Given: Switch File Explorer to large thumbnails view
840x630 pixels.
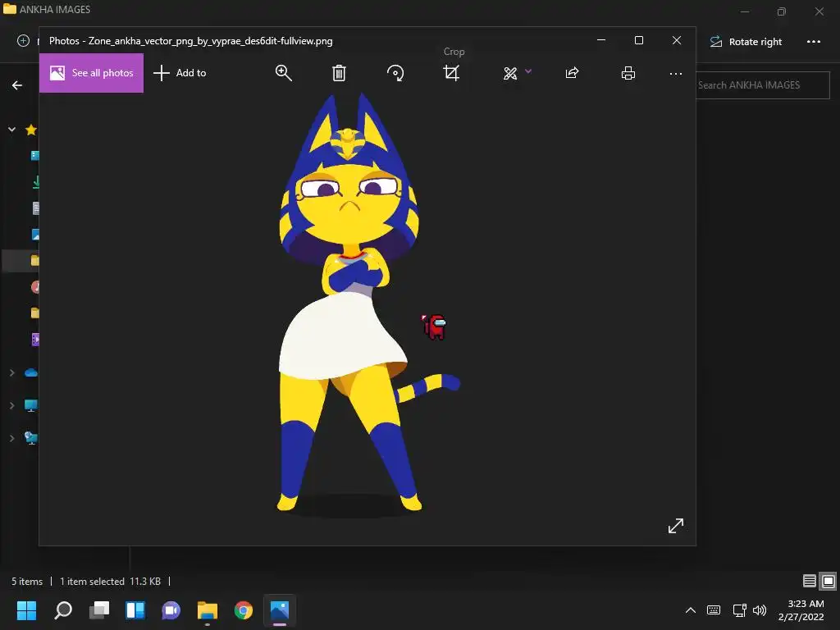Looking at the screenshot, I should (829, 581).
